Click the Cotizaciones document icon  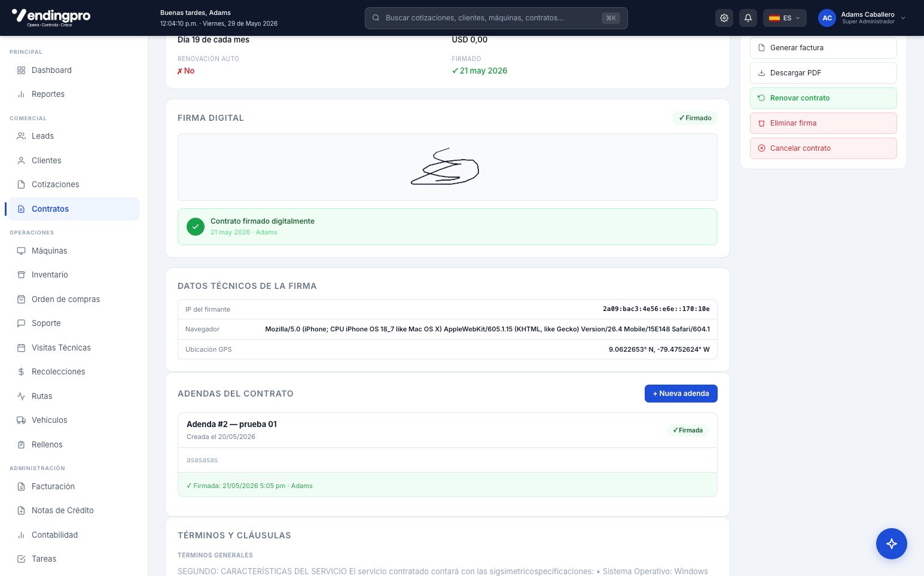(21, 185)
